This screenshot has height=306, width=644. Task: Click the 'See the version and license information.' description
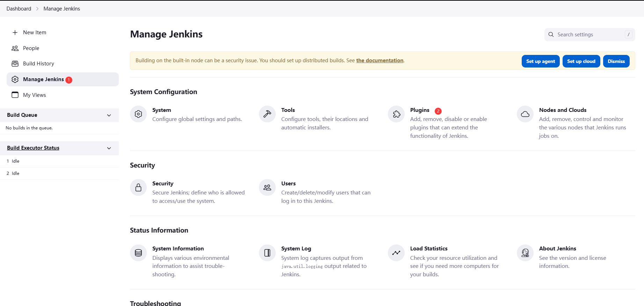coord(573,262)
